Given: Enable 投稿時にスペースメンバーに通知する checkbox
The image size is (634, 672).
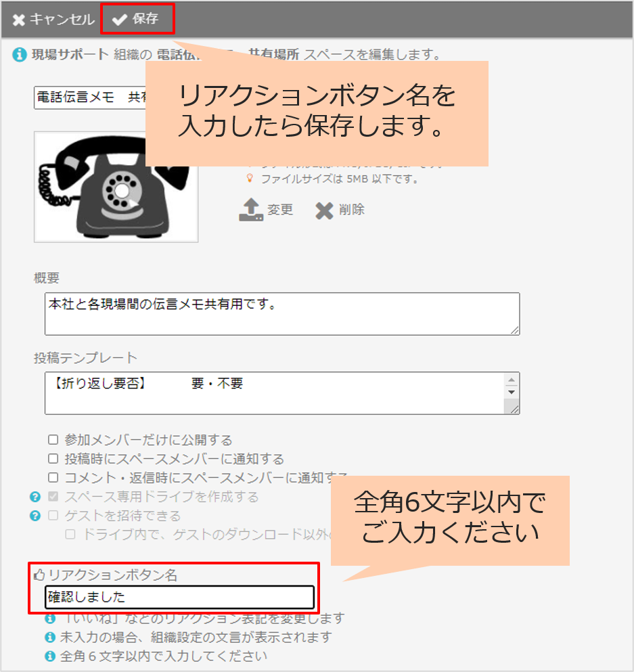Looking at the screenshot, I should [x=53, y=459].
